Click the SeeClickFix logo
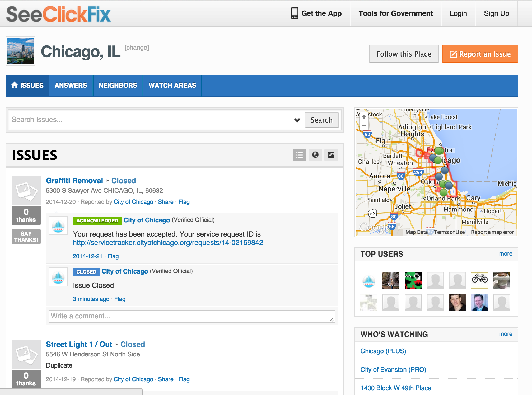 [58, 14]
